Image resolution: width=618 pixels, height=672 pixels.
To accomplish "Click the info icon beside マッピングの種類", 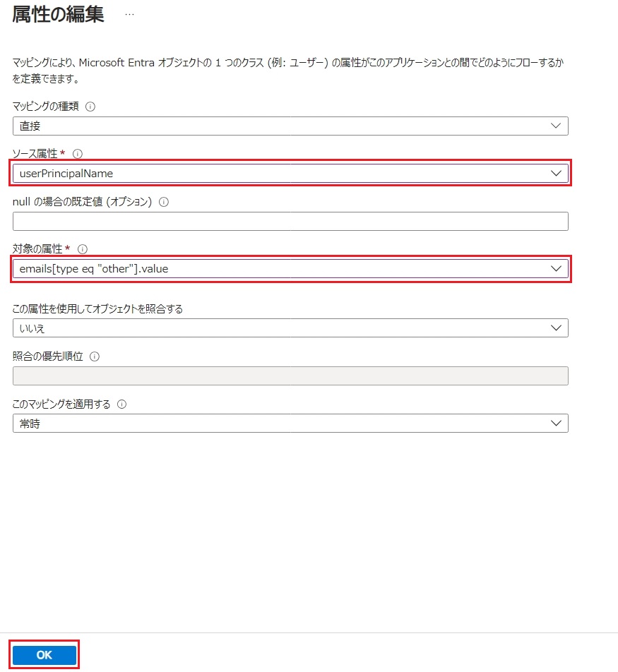I will pos(90,107).
